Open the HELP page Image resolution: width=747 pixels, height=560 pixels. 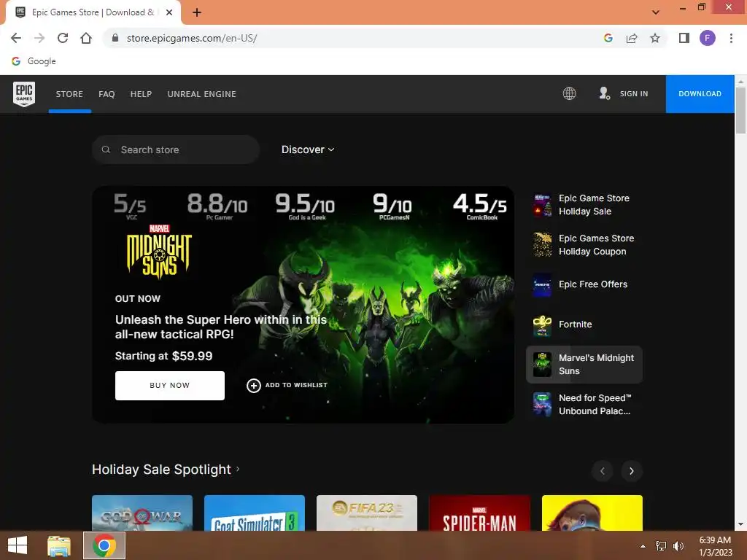click(141, 94)
